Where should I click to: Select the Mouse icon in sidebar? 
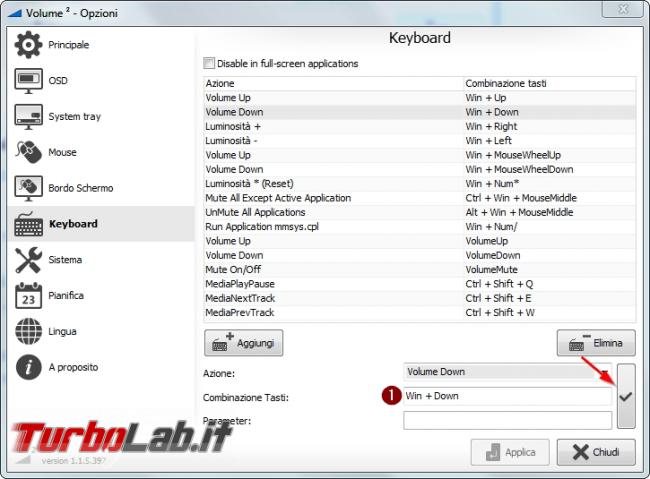point(28,152)
